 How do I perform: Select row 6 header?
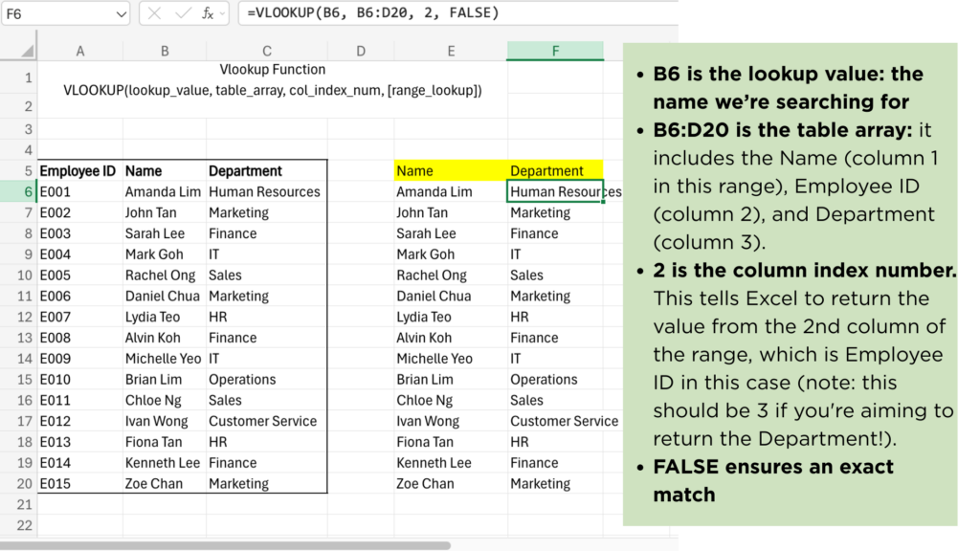click(19, 191)
